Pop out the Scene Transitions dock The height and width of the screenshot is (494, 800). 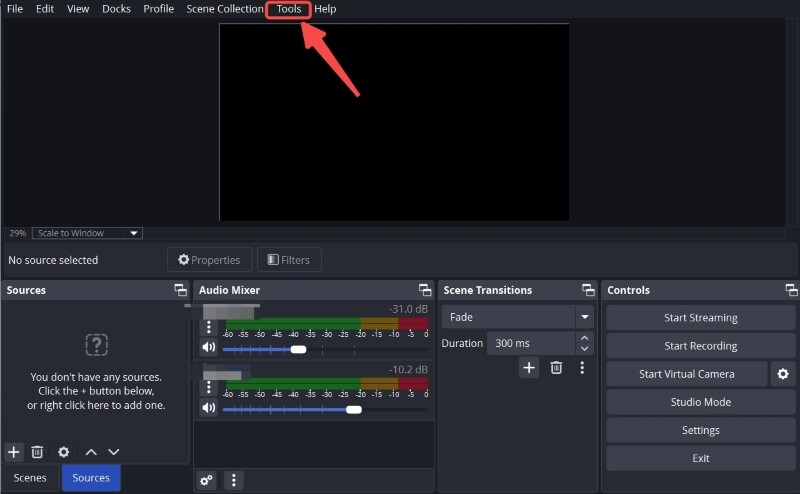point(588,290)
